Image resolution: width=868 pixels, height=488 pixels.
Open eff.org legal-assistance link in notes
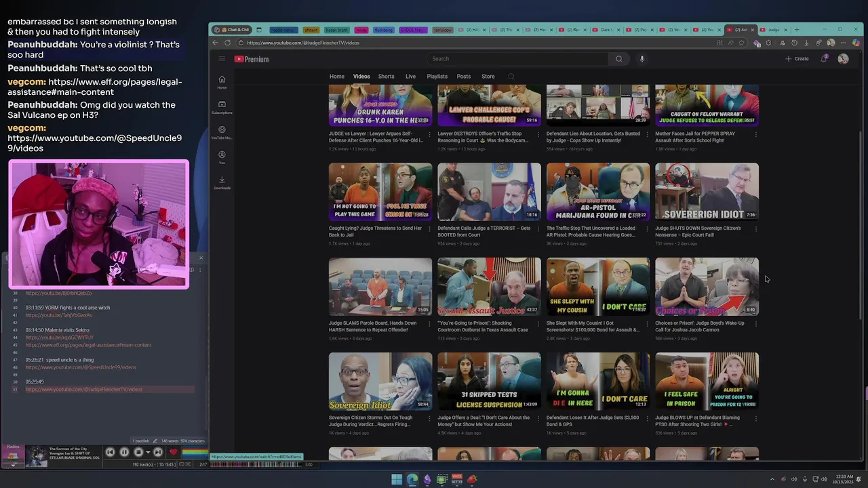click(88, 345)
